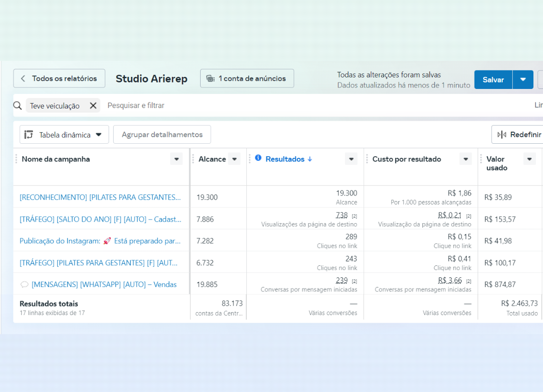Click Agrupar detalhamentos button
Screen dimensions: 543x392
pyautogui.click(x=162, y=135)
